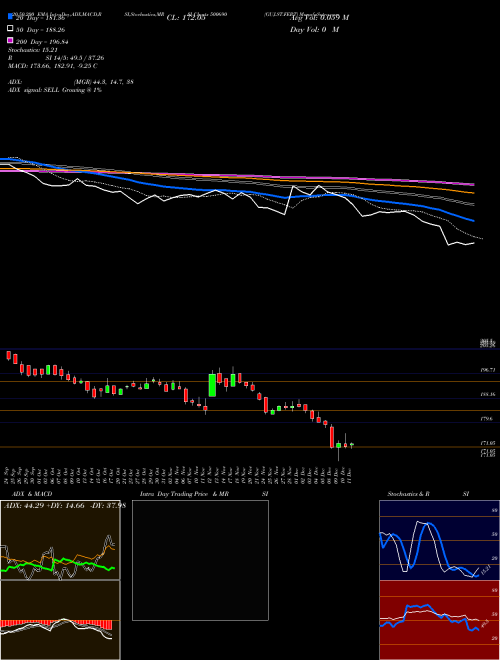Click the blue 20 Day EMA legend swatch
Image resolution: width=500 pixels, height=660 pixels.
(x=10, y=16)
